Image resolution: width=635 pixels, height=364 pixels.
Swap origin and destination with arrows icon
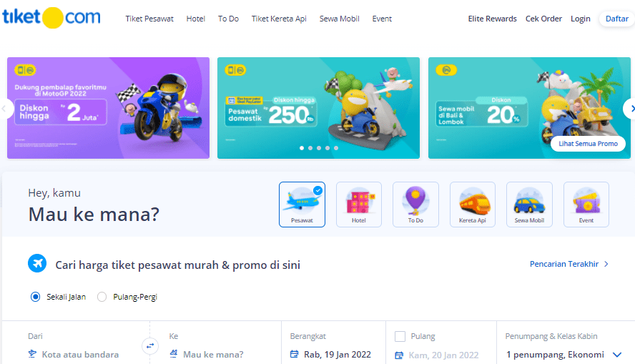point(150,346)
